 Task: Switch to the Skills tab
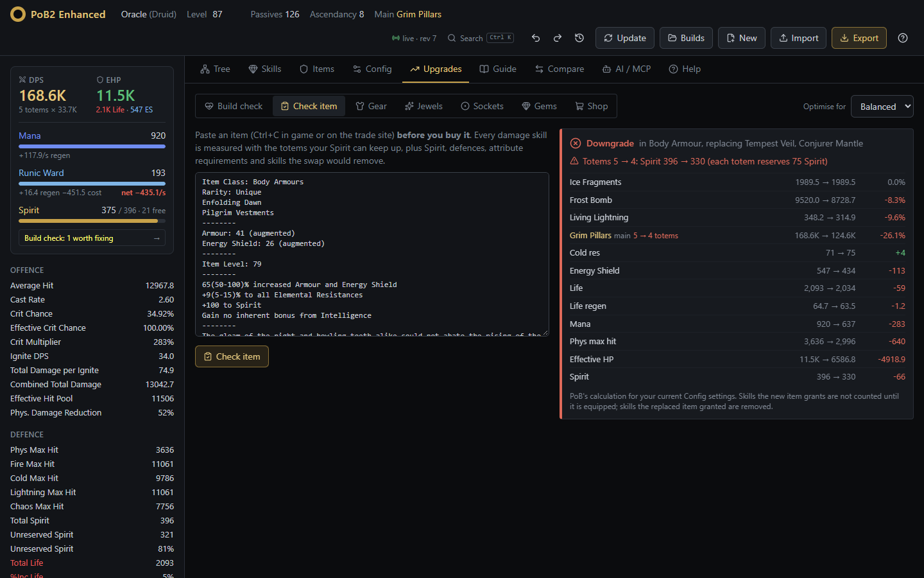265,69
